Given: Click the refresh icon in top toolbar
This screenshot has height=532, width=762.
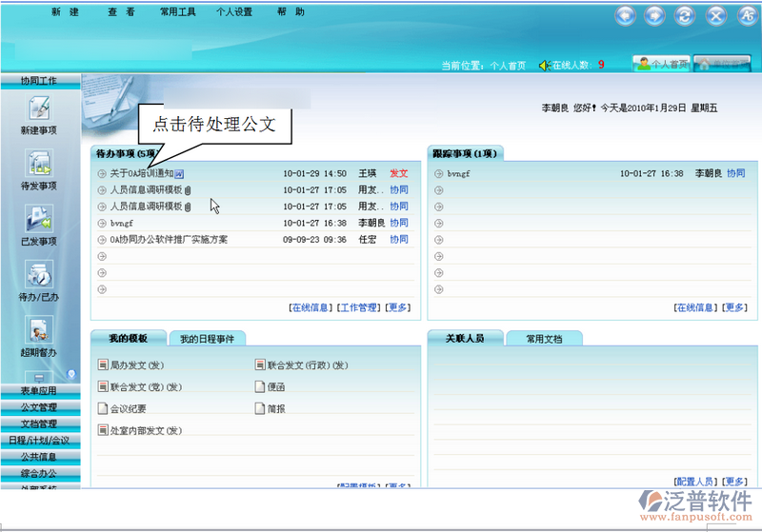Looking at the screenshot, I should coord(684,15).
